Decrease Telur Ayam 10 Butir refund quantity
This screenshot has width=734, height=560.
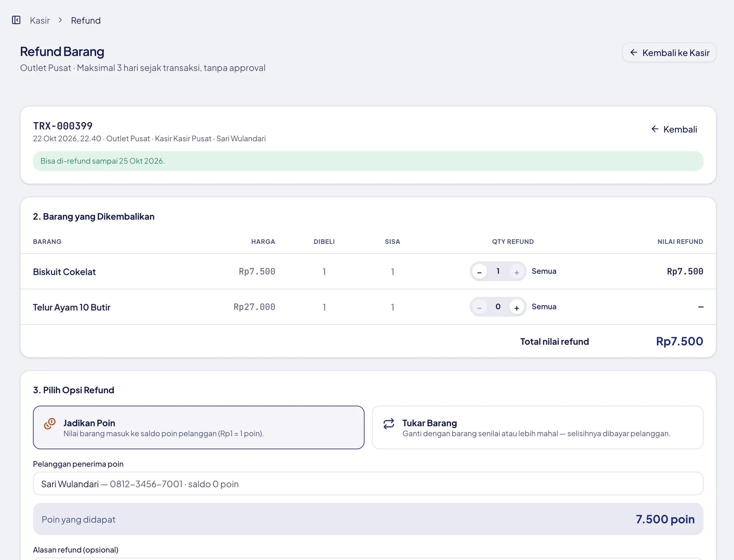pyautogui.click(x=479, y=307)
